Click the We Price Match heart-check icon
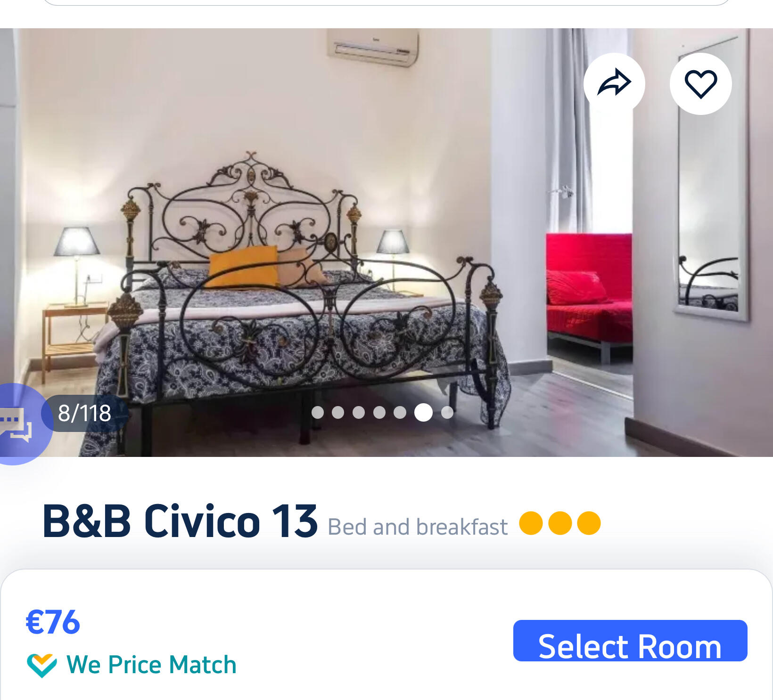 coord(41,665)
